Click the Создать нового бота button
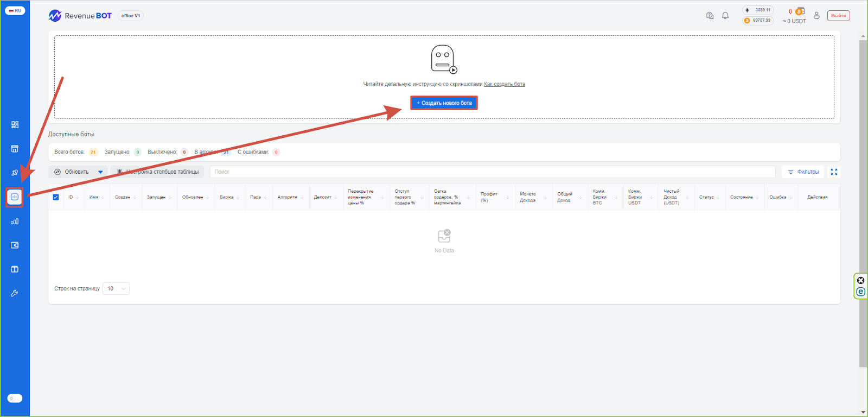This screenshot has width=868, height=417. click(444, 103)
